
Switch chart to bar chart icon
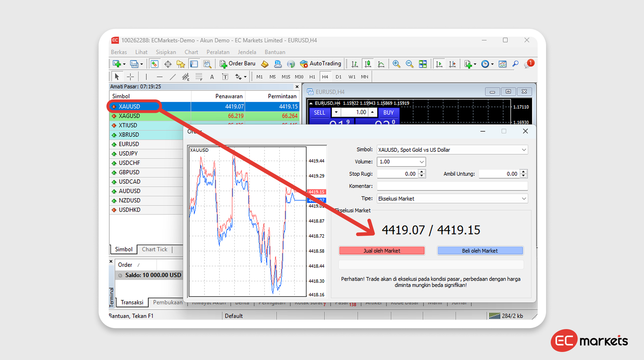pyautogui.click(x=355, y=64)
